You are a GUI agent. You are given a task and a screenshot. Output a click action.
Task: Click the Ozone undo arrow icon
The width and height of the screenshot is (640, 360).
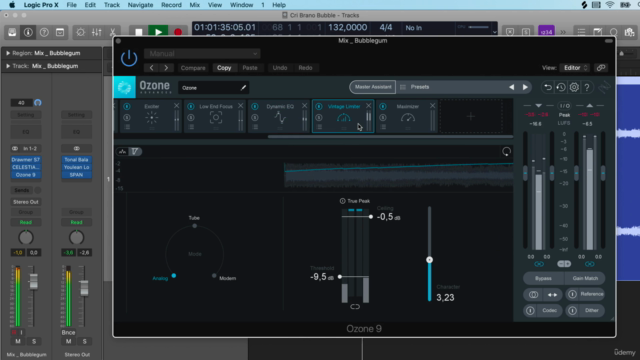click(548, 87)
